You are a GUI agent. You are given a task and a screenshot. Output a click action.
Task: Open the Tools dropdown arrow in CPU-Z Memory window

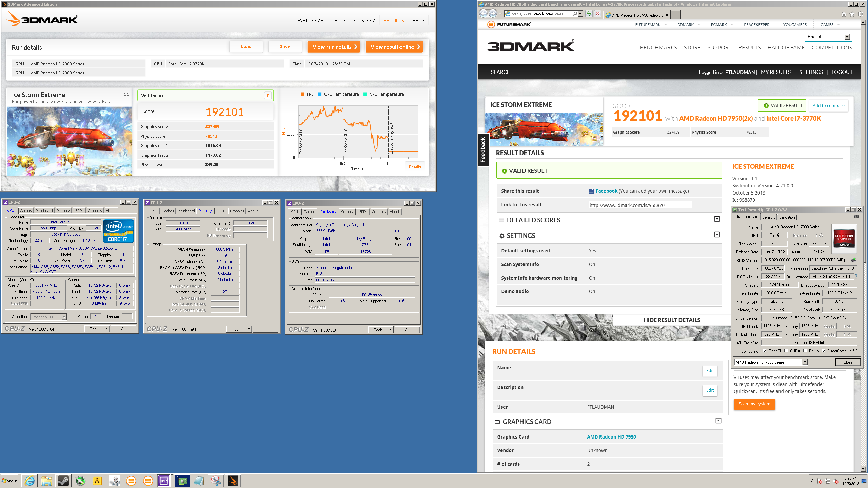click(249, 329)
